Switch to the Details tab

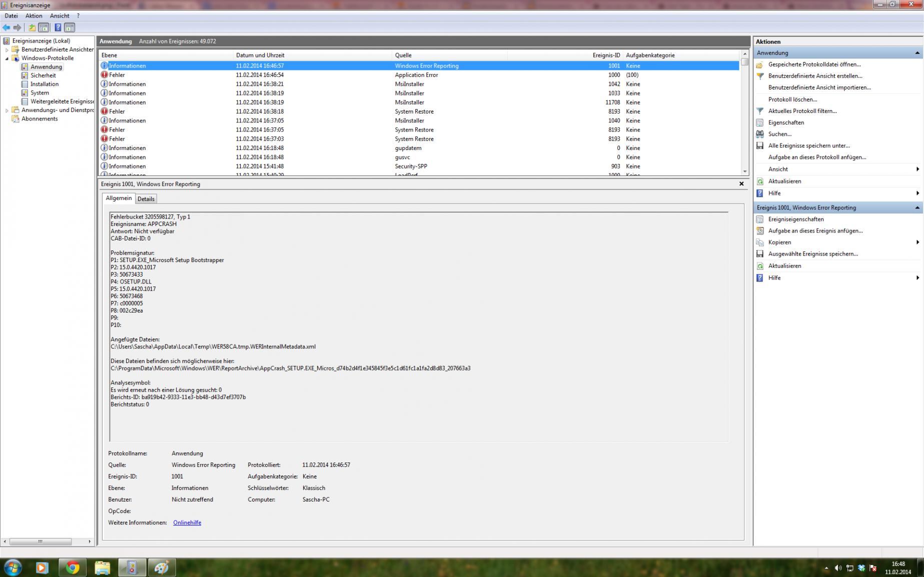click(x=146, y=199)
